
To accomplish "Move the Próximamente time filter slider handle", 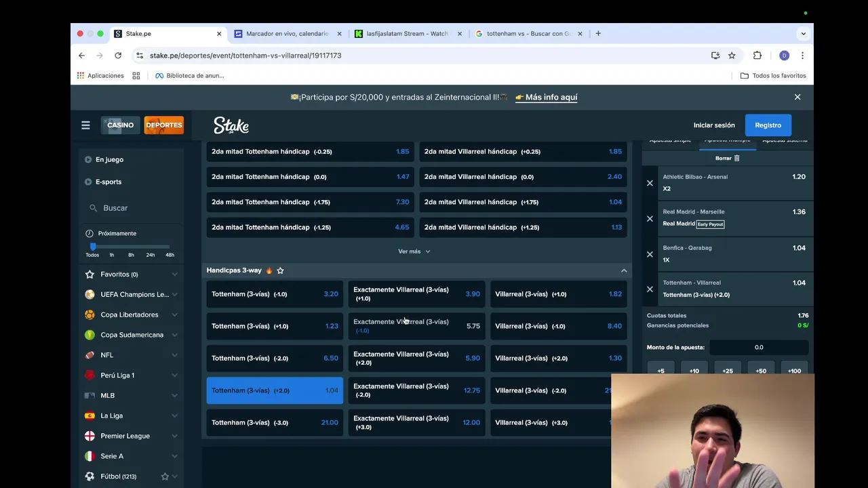I will coord(93,247).
